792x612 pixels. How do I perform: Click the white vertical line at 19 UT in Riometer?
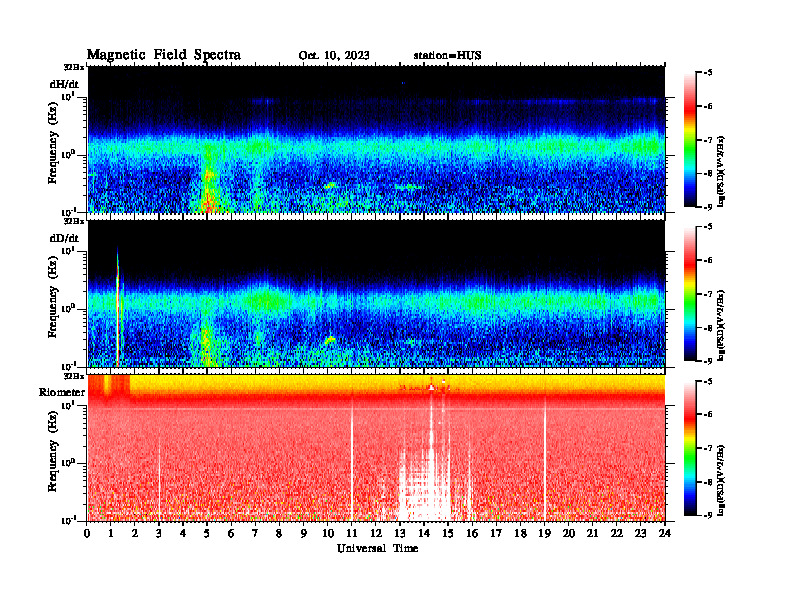tap(544, 460)
